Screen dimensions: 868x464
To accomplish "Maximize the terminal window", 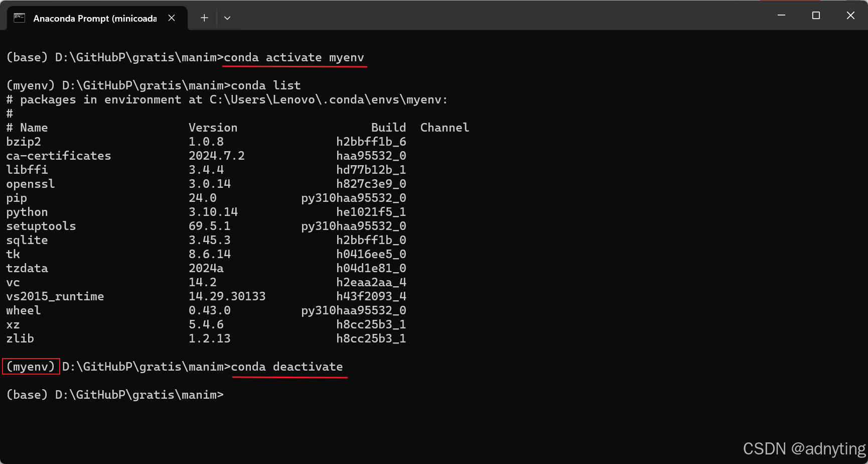I will pyautogui.click(x=816, y=16).
